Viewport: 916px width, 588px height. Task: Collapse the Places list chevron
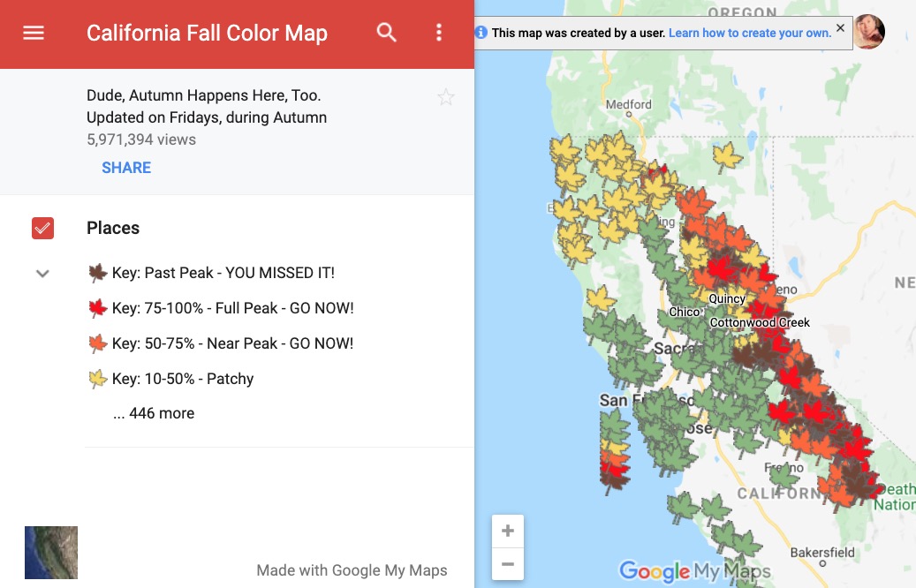tap(42, 274)
